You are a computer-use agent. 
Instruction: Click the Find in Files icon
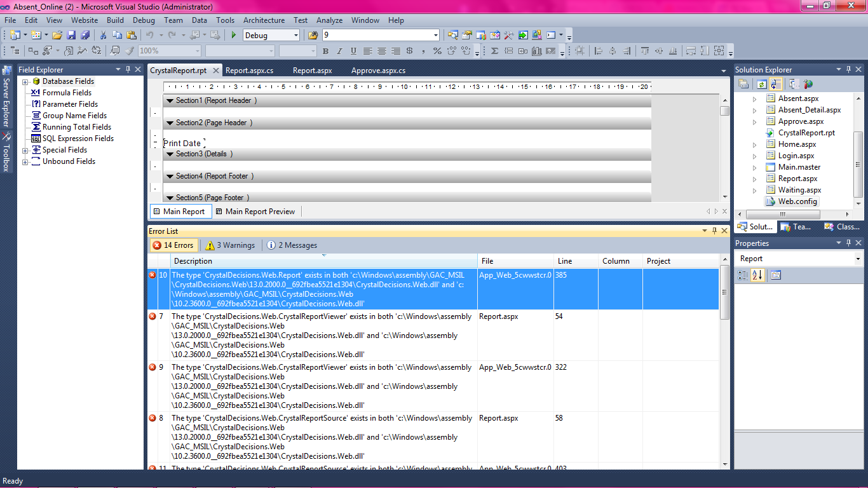[x=313, y=36]
